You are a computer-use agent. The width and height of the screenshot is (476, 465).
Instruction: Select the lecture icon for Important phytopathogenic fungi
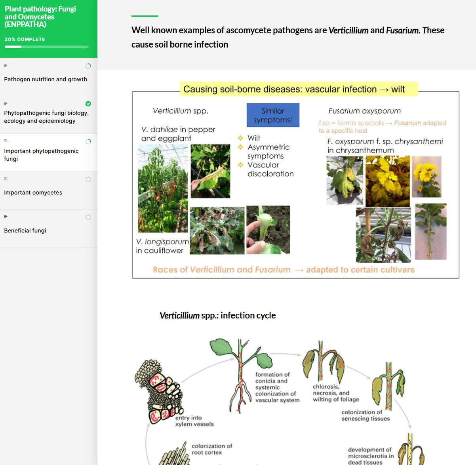[5, 141]
